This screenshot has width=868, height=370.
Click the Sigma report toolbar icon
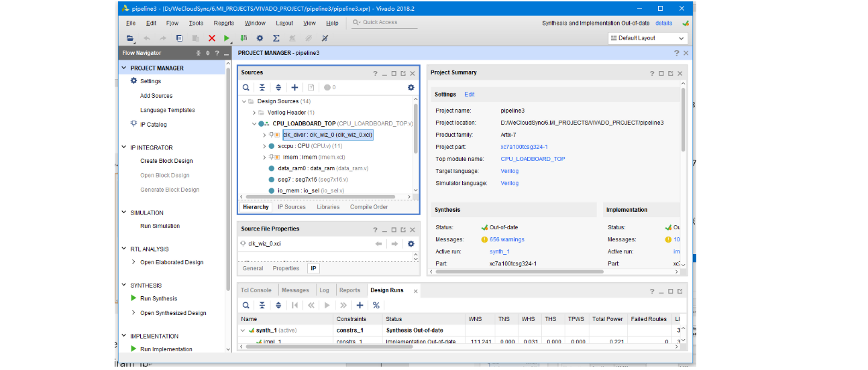(276, 38)
